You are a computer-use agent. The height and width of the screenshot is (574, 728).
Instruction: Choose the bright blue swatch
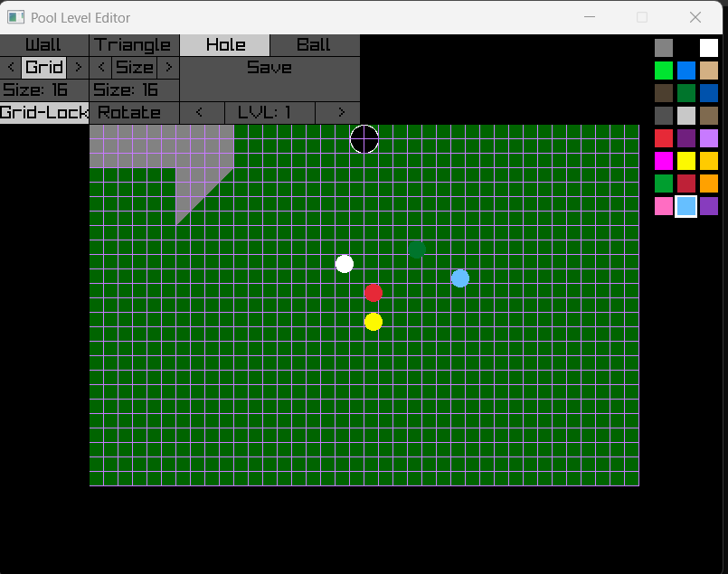coord(686,71)
